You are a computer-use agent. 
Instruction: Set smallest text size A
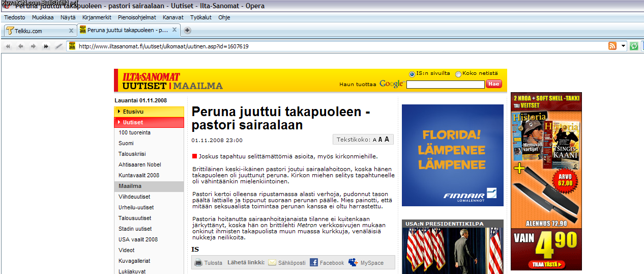[374, 140]
